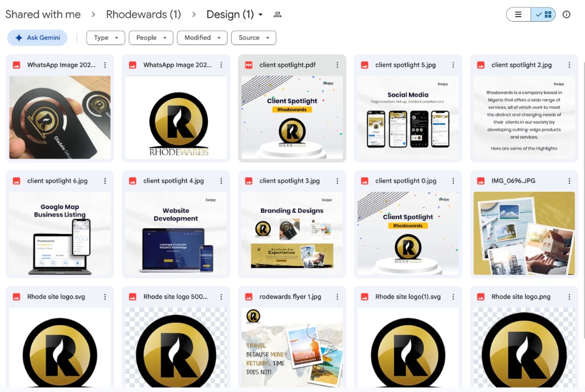Open the client spotlight 6.jpg Google Map thumbnail
This screenshot has height=392, width=585.
pyautogui.click(x=59, y=233)
